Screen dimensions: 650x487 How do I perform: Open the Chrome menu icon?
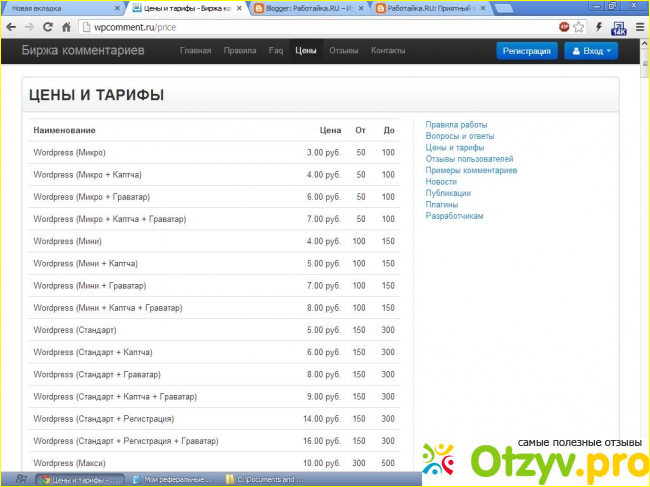click(x=639, y=26)
